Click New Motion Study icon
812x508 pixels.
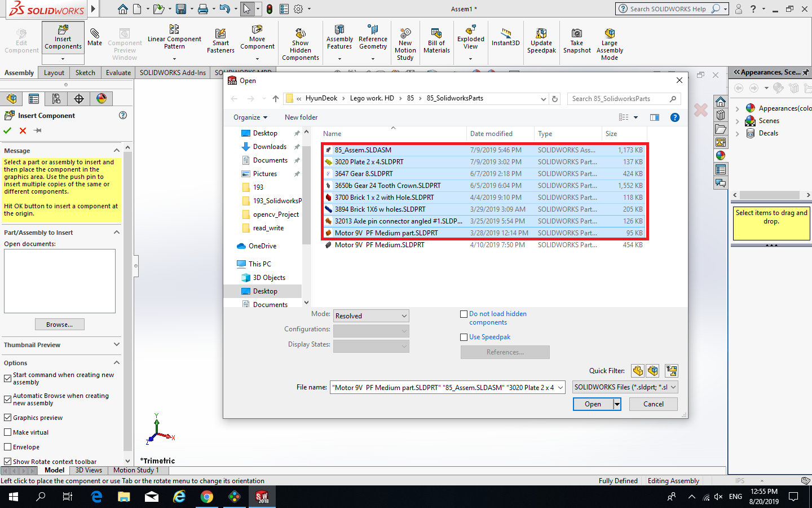click(x=405, y=44)
